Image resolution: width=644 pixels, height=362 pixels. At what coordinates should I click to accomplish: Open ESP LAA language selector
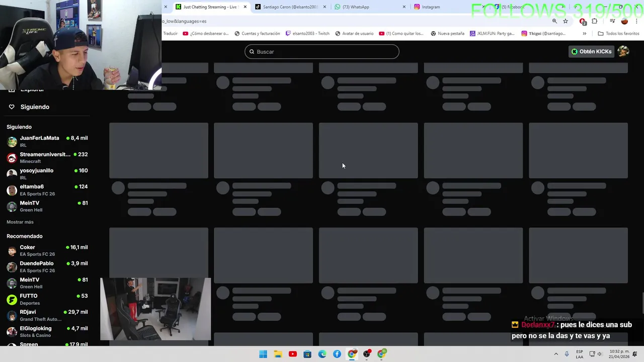[x=580, y=354]
